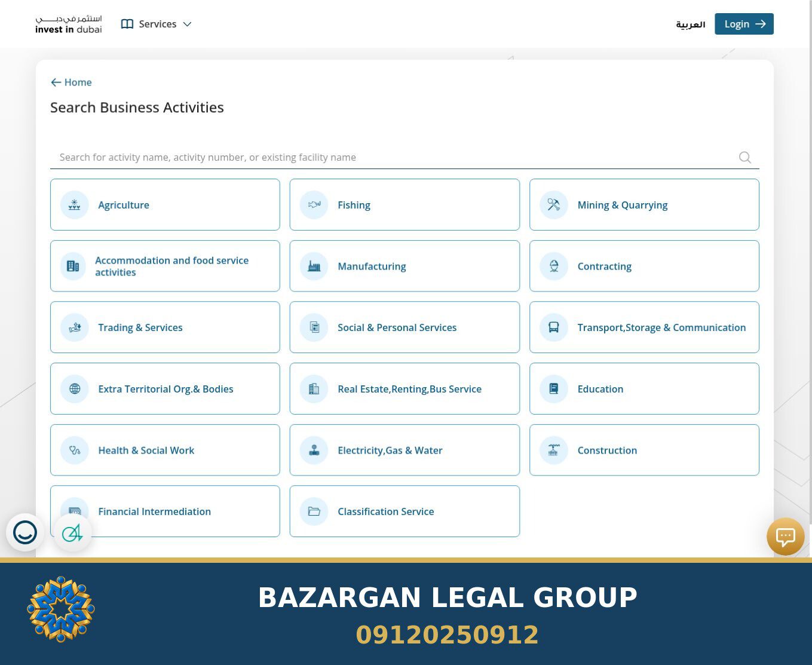Click the Classification Service folder icon
The height and width of the screenshot is (665, 812).
coord(314,511)
